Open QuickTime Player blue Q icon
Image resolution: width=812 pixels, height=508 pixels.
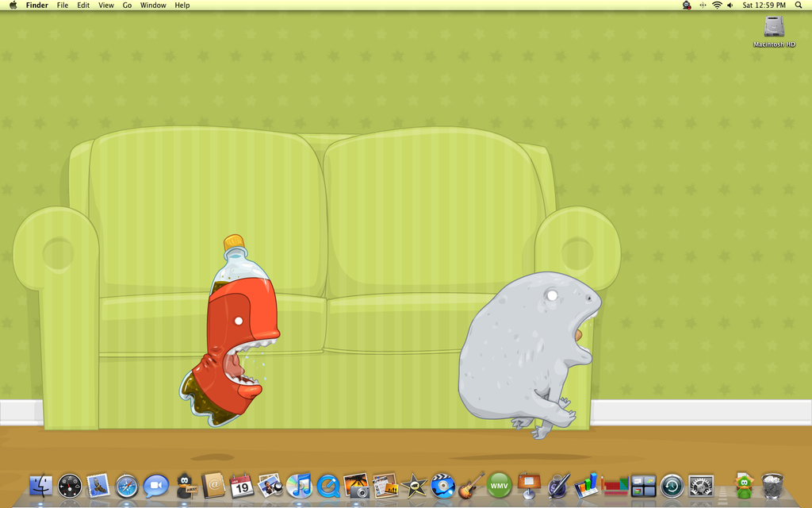(328, 487)
